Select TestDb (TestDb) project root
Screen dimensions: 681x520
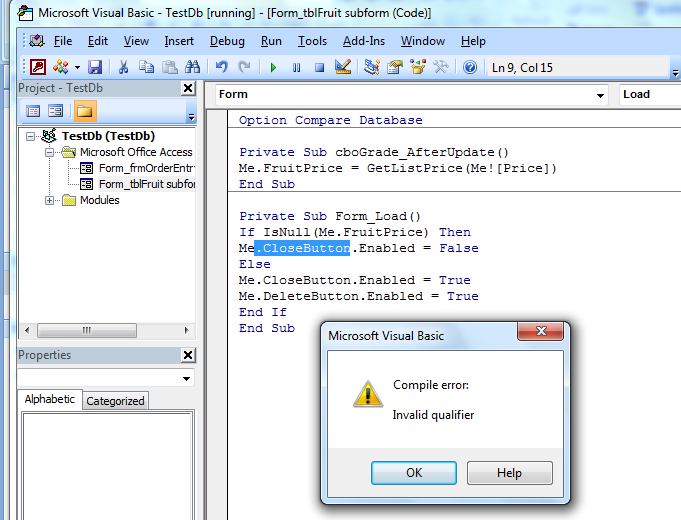coord(108,136)
